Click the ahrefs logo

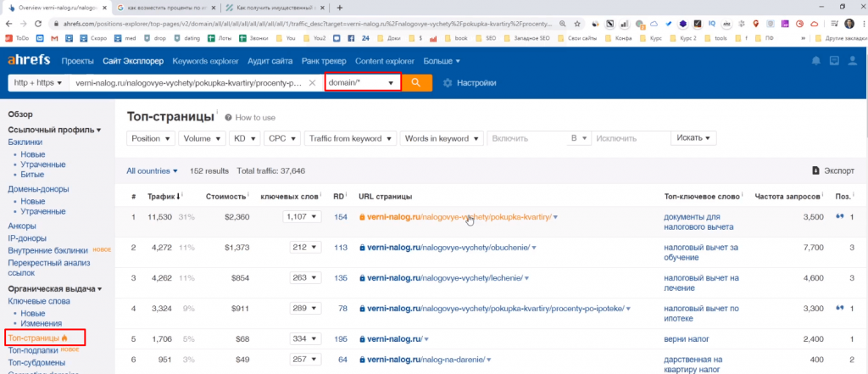pyautogui.click(x=29, y=60)
